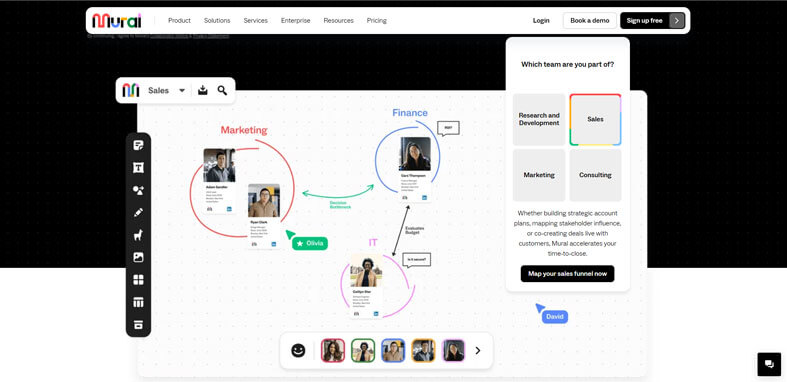The width and height of the screenshot is (787, 382).
Task: Select the purple-bordered avatar in the bottom bar
Action: [x=453, y=350]
